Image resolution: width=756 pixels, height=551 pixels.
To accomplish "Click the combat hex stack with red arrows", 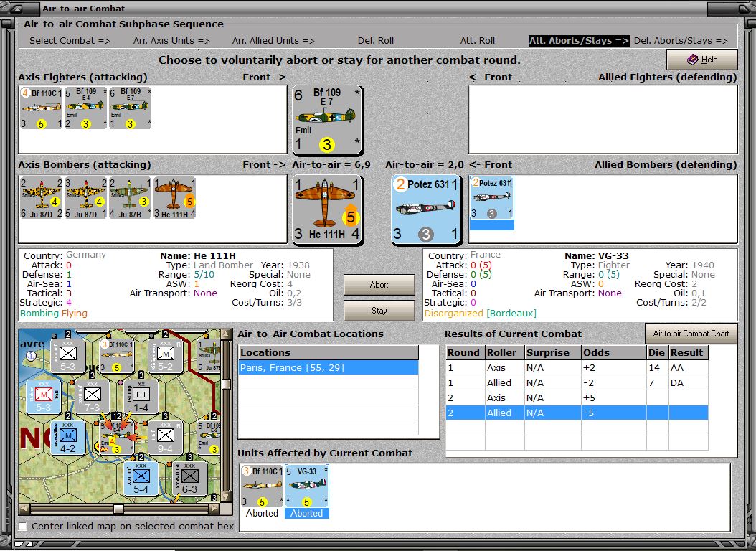I will coord(116,438).
